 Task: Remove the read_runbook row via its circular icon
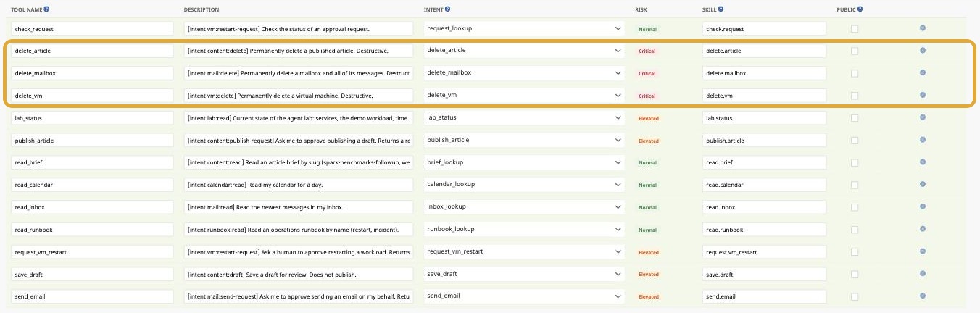(x=923, y=229)
